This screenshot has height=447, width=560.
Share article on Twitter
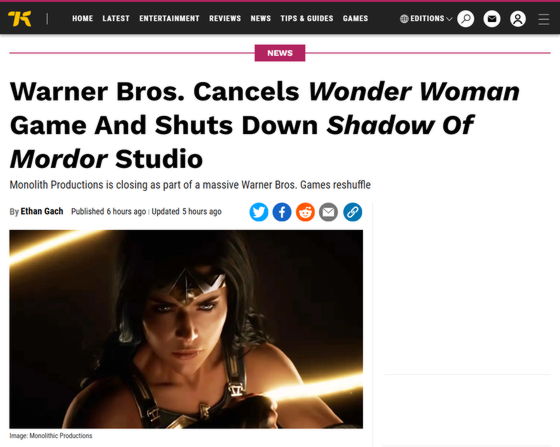tap(259, 212)
